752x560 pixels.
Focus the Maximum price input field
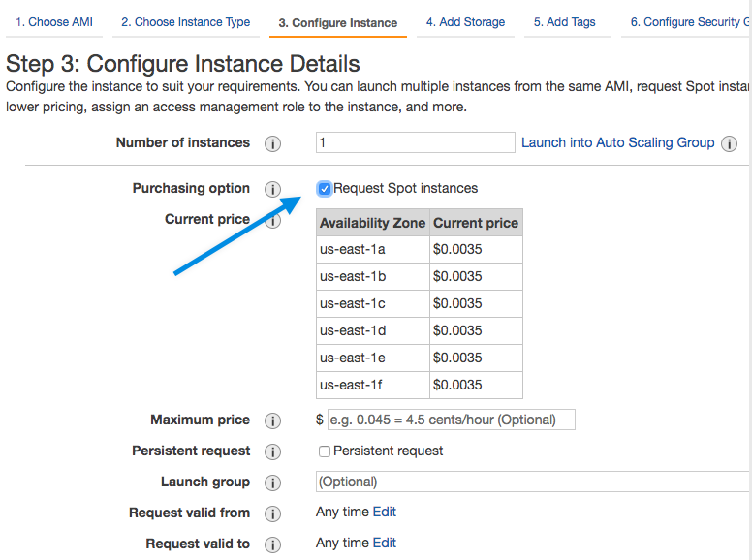click(x=451, y=420)
